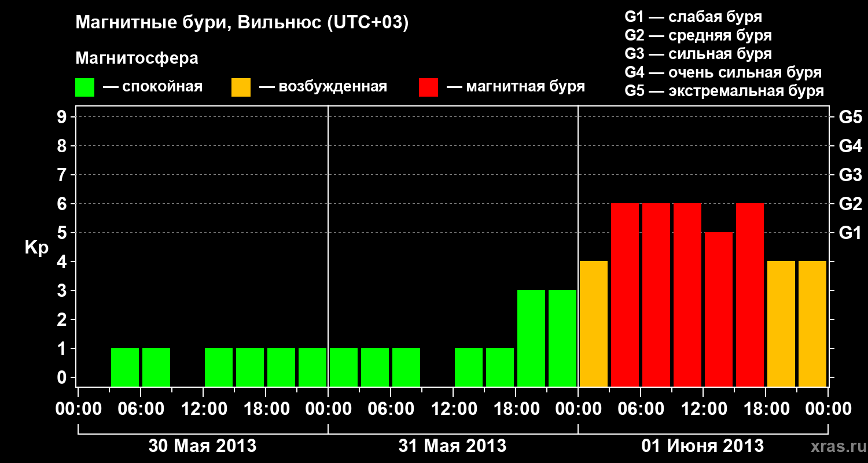Click the green 'спокойная' legend swatch
Viewport: 868px width, 463px height.
point(84,87)
